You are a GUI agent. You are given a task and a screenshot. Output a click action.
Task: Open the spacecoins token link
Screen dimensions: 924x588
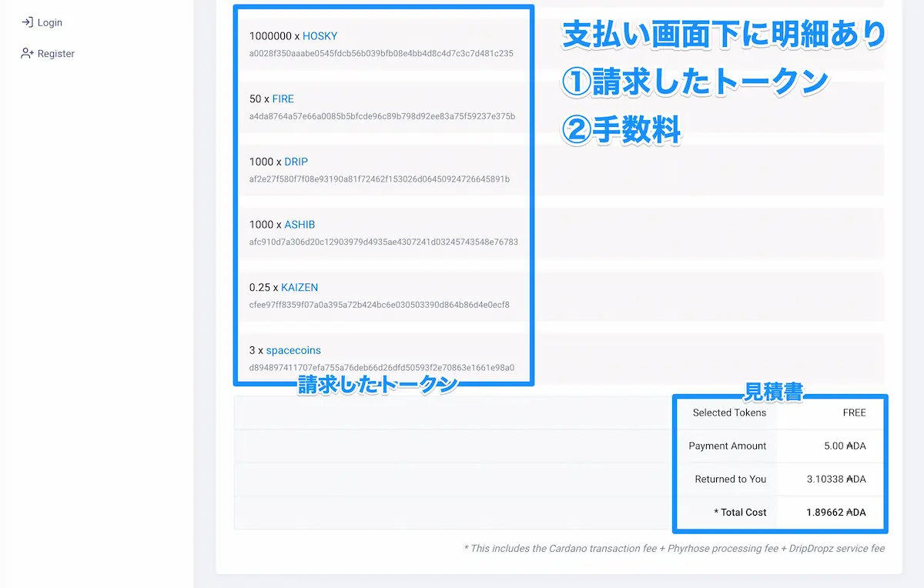pyautogui.click(x=293, y=350)
